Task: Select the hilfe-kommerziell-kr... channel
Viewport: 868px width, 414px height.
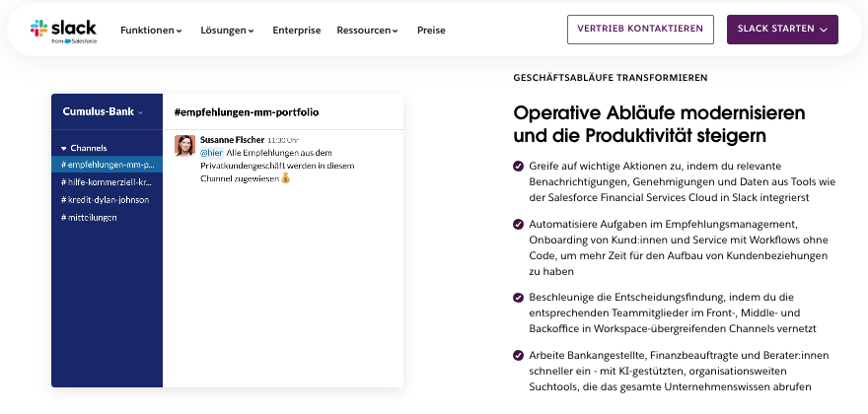Action: pos(107,182)
